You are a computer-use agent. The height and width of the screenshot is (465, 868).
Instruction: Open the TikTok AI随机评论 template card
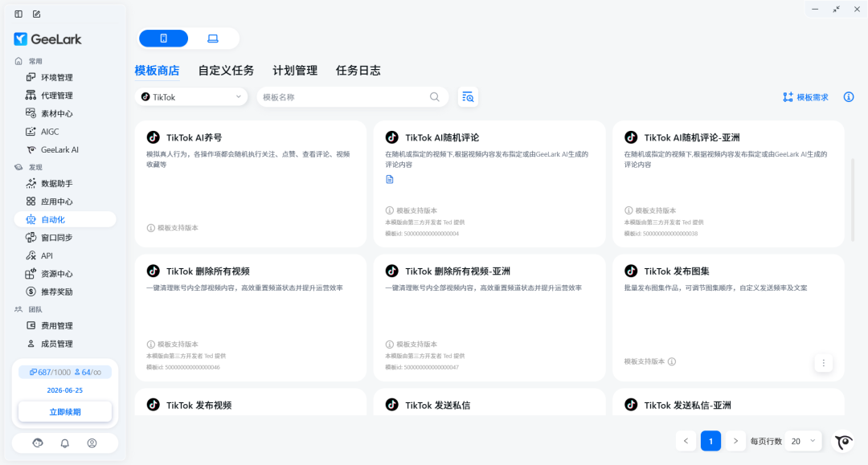pyautogui.click(x=489, y=184)
